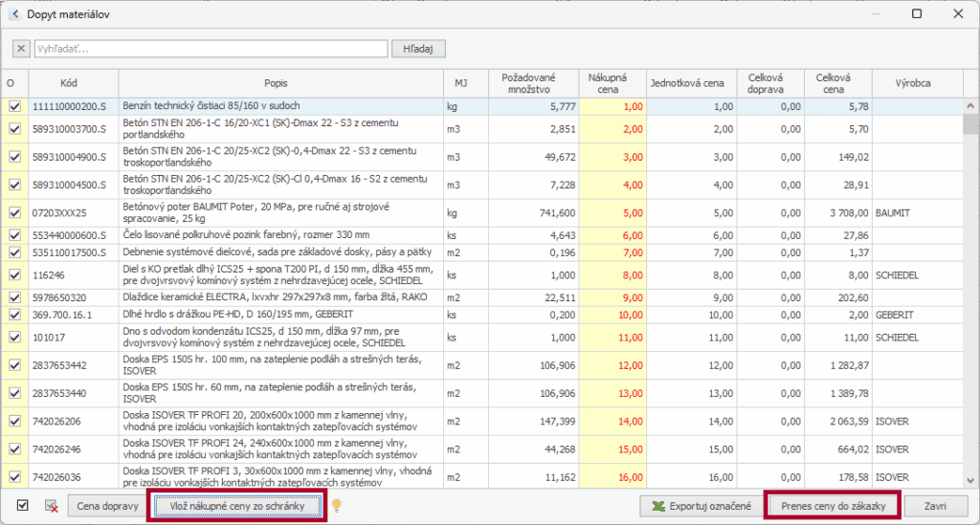Toggle the select-all checkbox at bottom left
Image resolution: width=980 pixels, height=525 pixels.
point(23,506)
